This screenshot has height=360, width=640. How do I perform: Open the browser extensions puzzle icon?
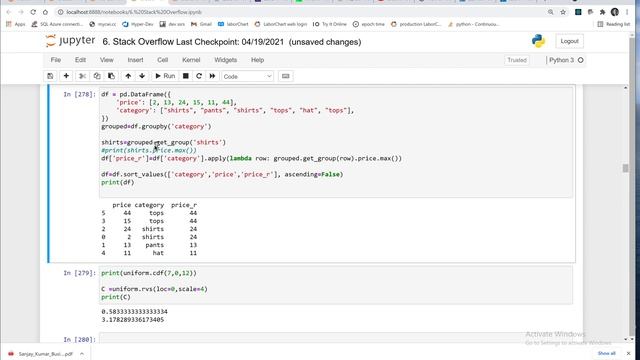point(602,12)
